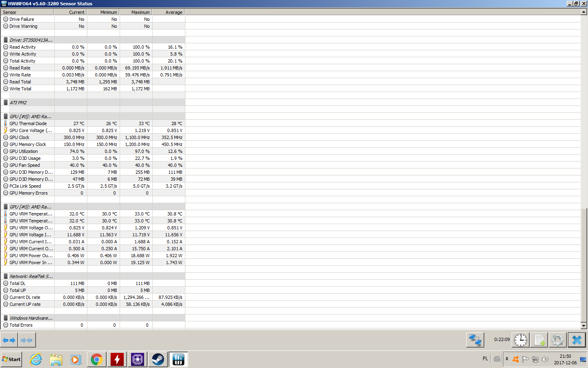Select the Current DL rate sensor label
The image size is (588, 368).
(25, 297)
